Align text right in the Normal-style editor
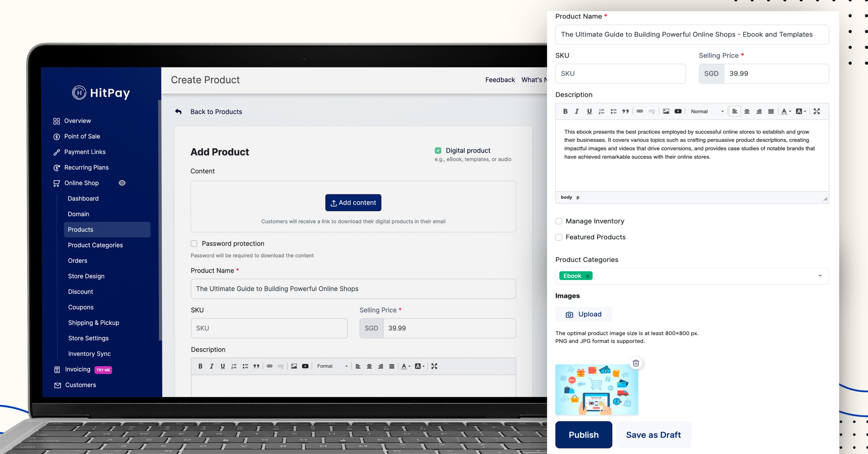 click(x=759, y=111)
